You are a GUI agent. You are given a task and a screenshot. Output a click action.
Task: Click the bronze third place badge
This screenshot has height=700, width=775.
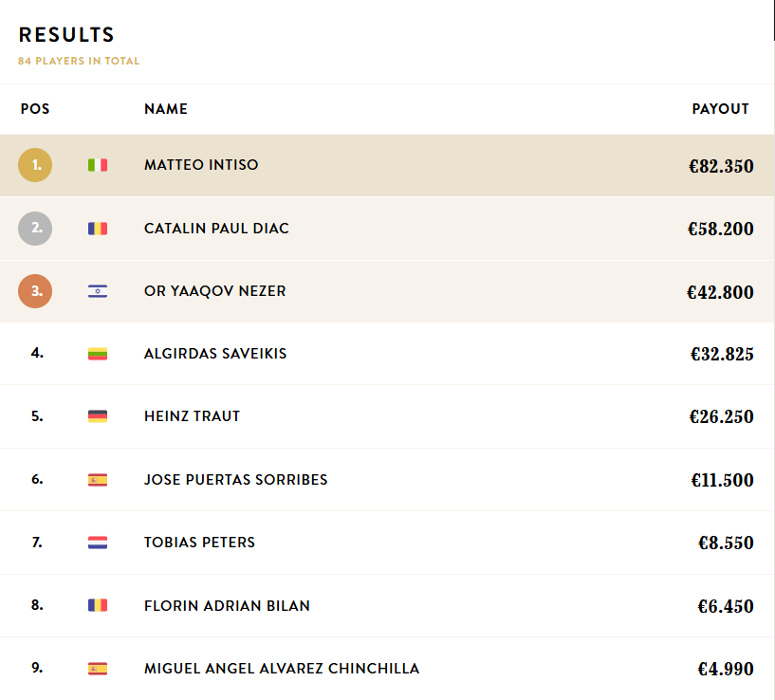point(35,291)
